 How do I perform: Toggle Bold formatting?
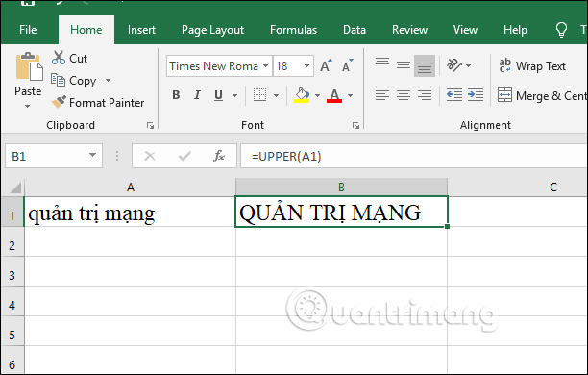pyautogui.click(x=176, y=95)
